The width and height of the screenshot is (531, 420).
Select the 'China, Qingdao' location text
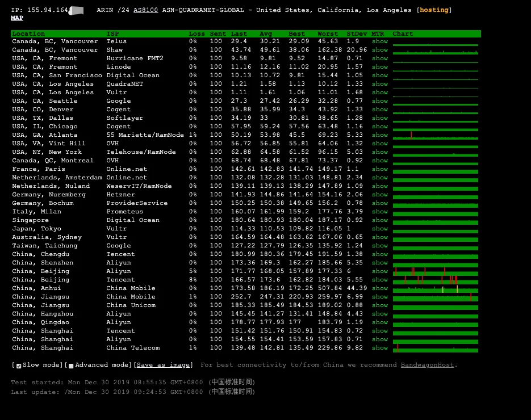(x=41, y=322)
